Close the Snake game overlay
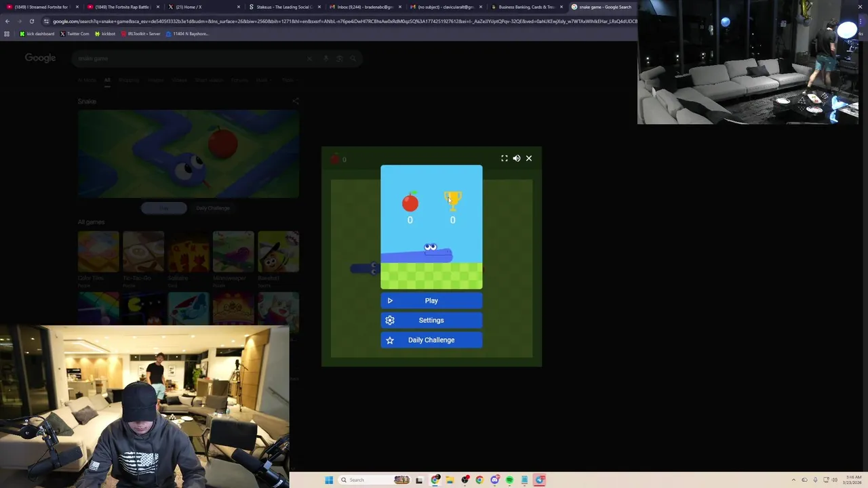The image size is (868, 488). [529, 158]
